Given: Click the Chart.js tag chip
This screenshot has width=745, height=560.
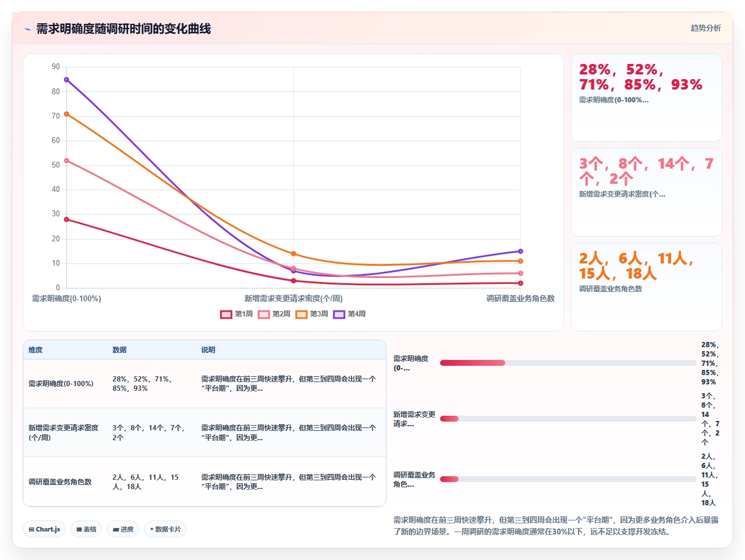Looking at the screenshot, I should tap(44, 529).
